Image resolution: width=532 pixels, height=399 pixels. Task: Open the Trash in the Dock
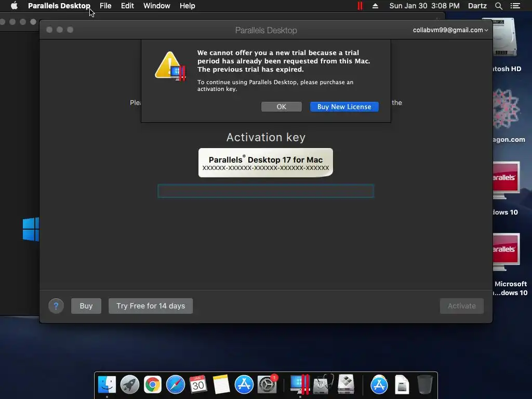point(425,384)
